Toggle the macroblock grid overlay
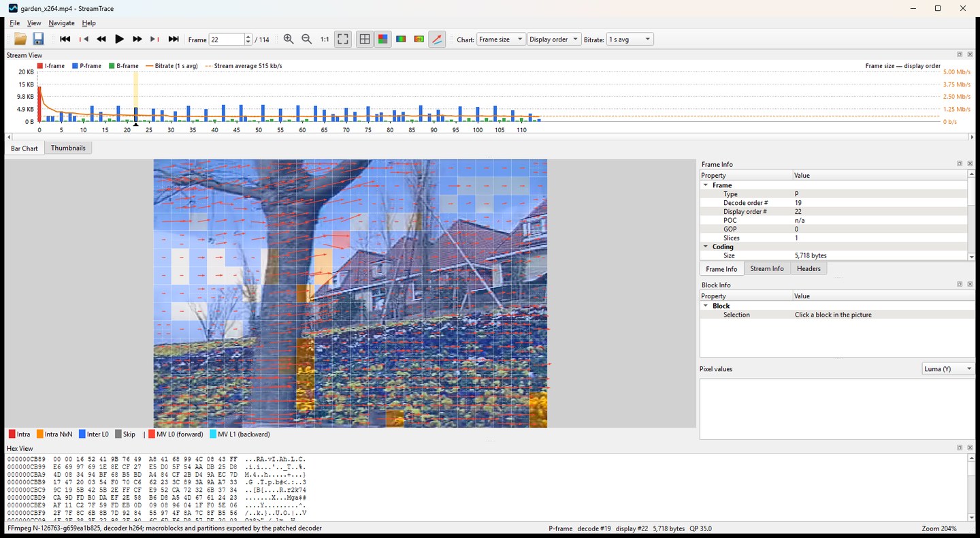Screen dimensions: 980x538 point(365,39)
